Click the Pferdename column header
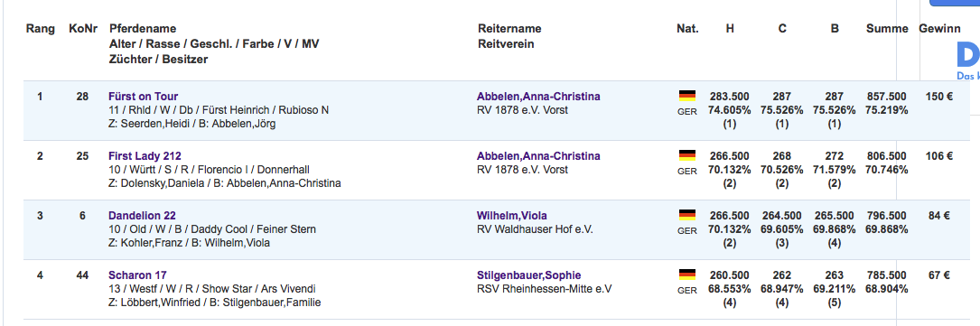 pyautogui.click(x=143, y=29)
